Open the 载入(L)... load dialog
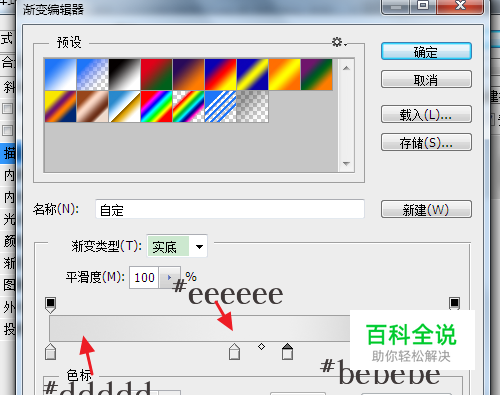 click(x=426, y=114)
